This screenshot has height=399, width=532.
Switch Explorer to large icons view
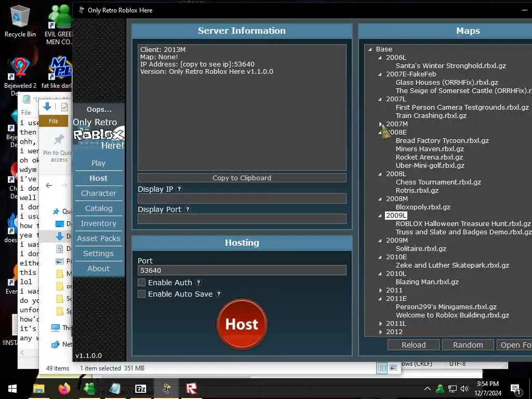tap(393, 368)
